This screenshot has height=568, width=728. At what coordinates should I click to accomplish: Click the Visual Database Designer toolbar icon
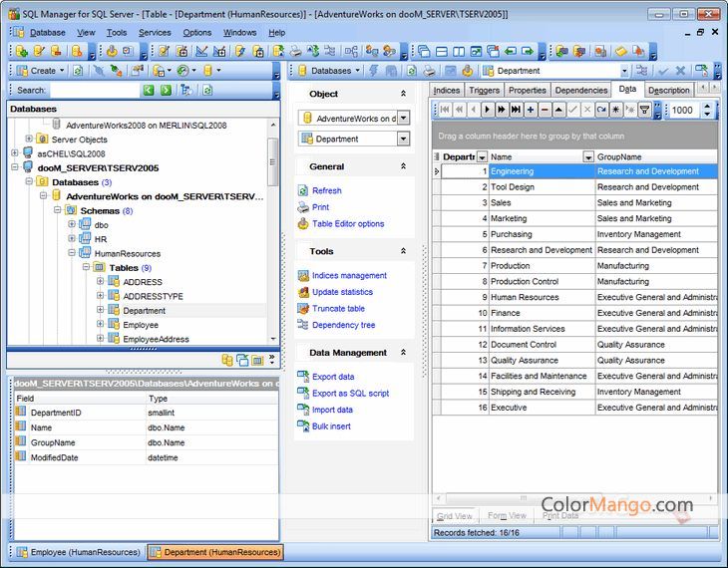tap(351, 51)
